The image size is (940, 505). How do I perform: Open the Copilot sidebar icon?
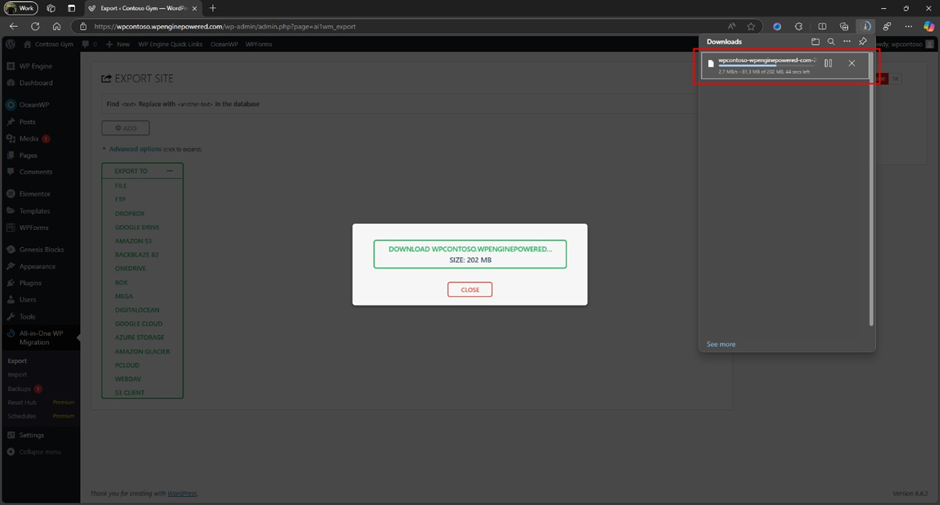coord(929,26)
